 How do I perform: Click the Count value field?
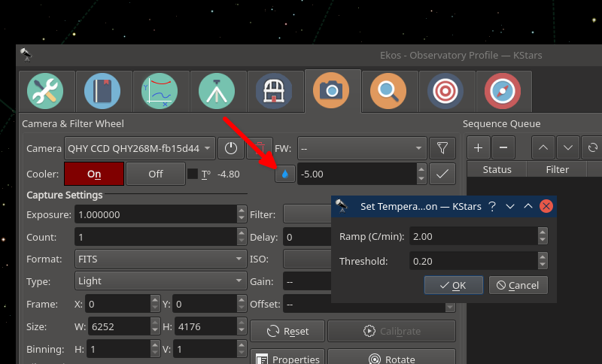tap(156, 237)
